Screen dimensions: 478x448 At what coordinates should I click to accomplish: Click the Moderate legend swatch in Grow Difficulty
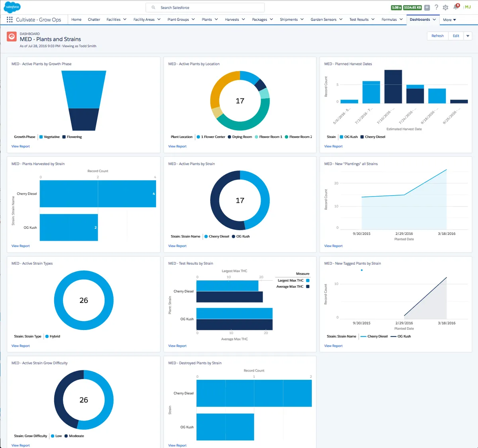pos(66,436)
